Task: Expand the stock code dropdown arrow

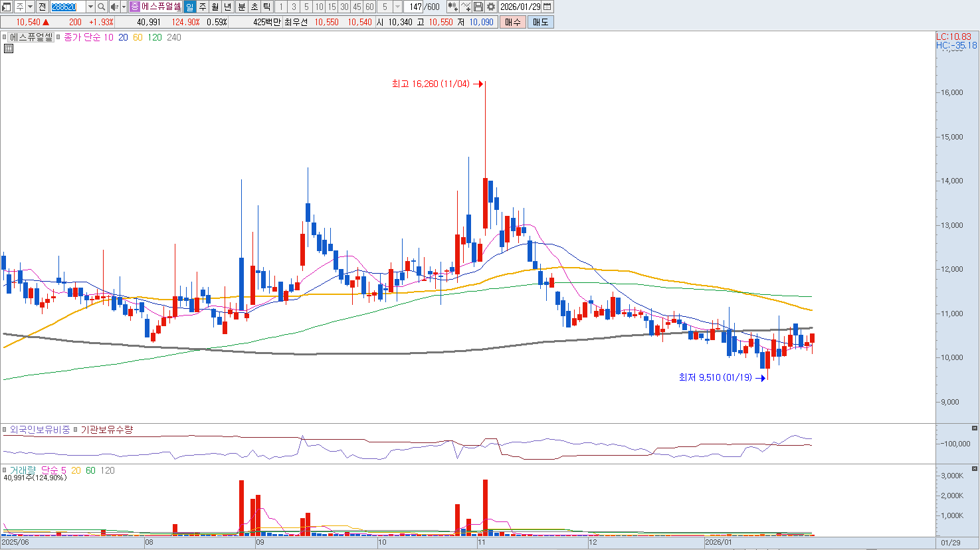Action: (90, 7)
